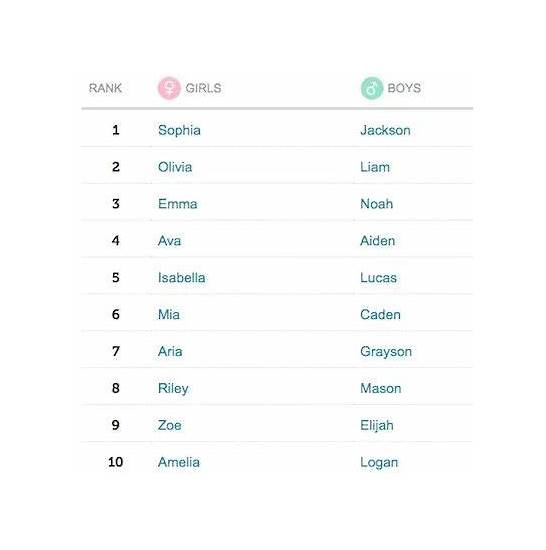The width and height of the screenshot is (546, 550).
Task: Open the Amelia name link
Action: coord(179,462)
